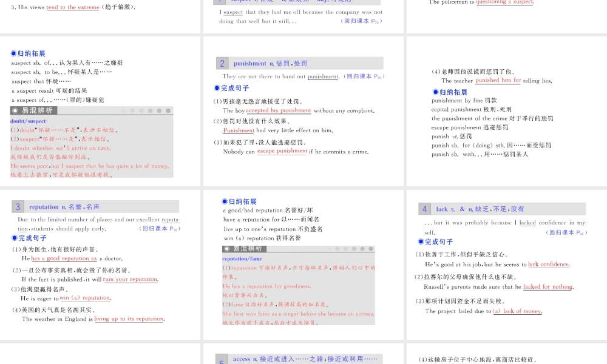Click the '归纳拓展' heading above 'a good/bad reputation'

239,201
